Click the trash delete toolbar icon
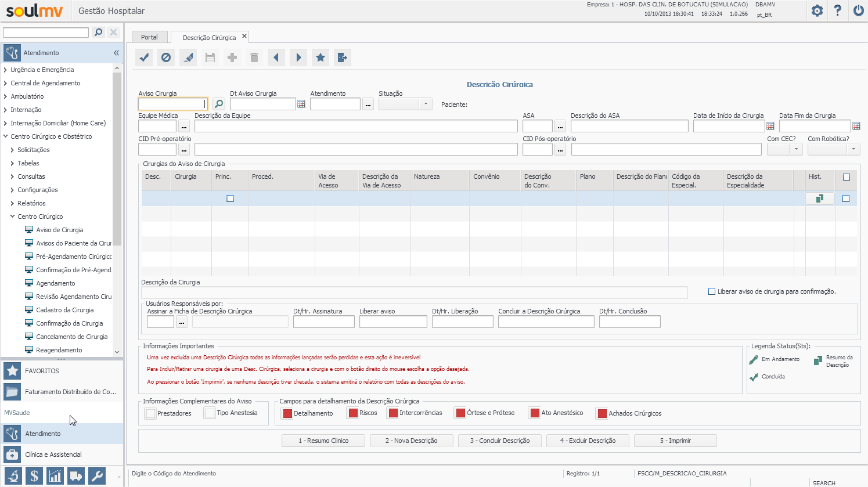This screenshot has width=868, height=487. [254, 57]
